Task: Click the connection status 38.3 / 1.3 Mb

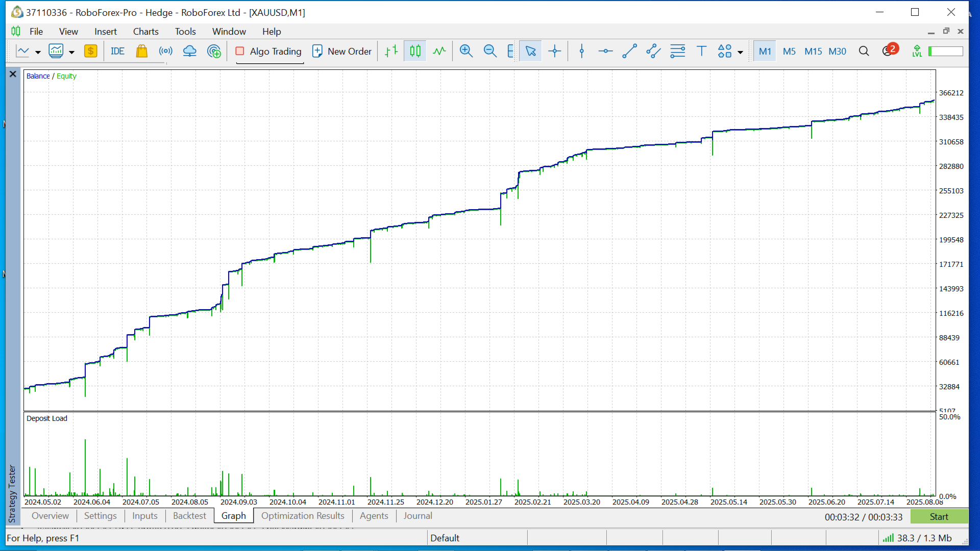Action: click(917, 538)
